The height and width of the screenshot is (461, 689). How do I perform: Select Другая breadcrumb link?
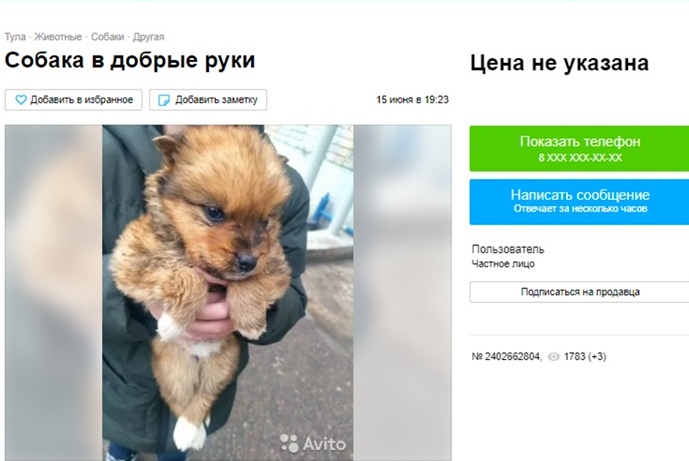coord(149,37)
